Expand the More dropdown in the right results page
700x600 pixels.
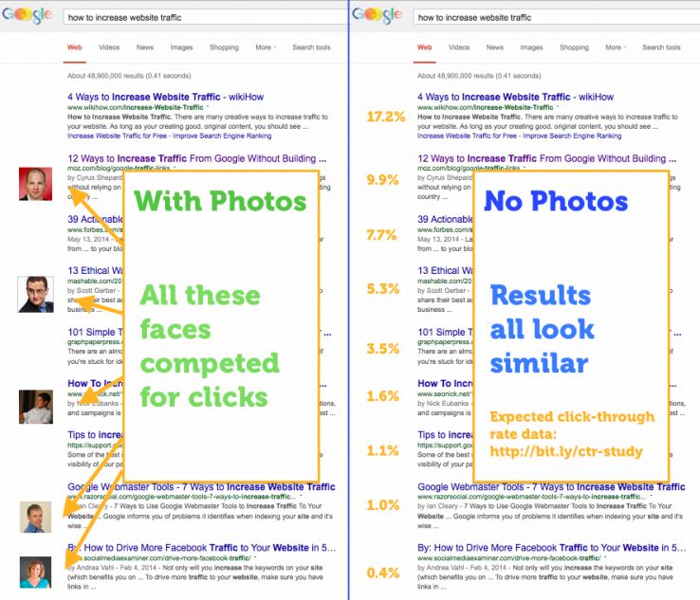[x=615, y=47]
